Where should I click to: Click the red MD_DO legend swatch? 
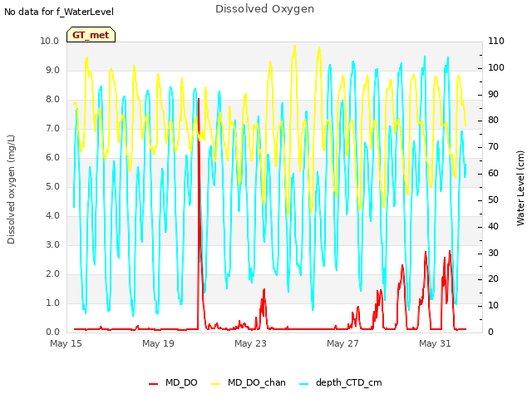click(x=153, y=384)
